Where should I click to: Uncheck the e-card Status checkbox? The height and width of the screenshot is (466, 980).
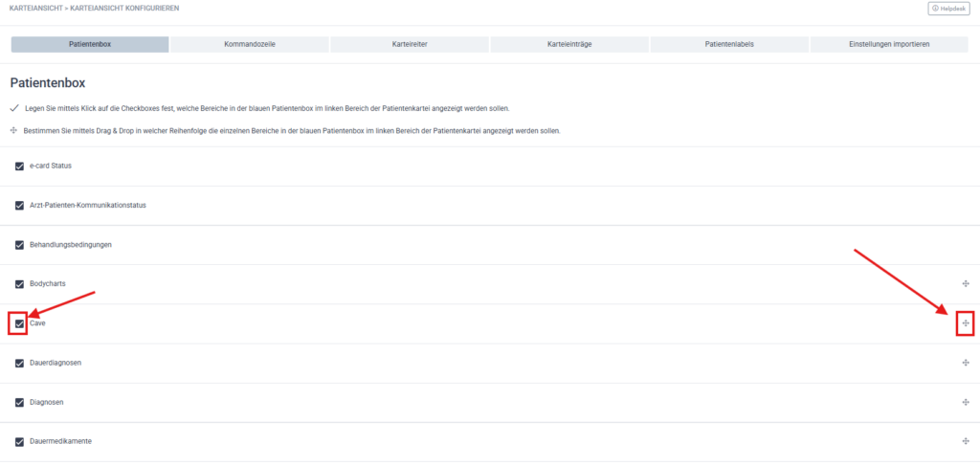(20, 166)
